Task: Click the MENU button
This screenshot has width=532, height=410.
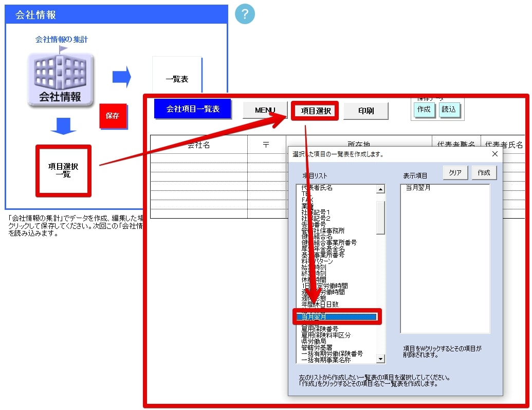Action: pyautogui.click(x=265, y=110)
